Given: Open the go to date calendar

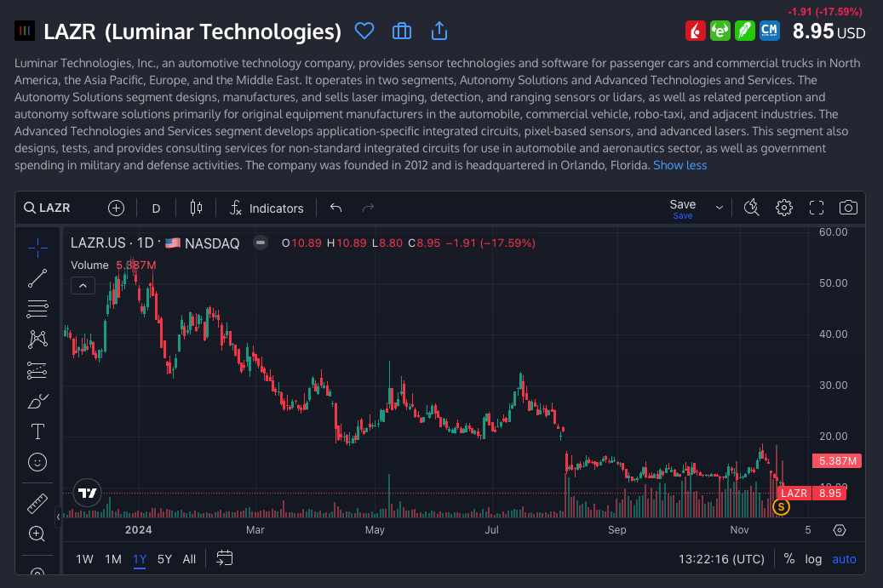Looking at the screenshot, I should [x=225, y=558].
